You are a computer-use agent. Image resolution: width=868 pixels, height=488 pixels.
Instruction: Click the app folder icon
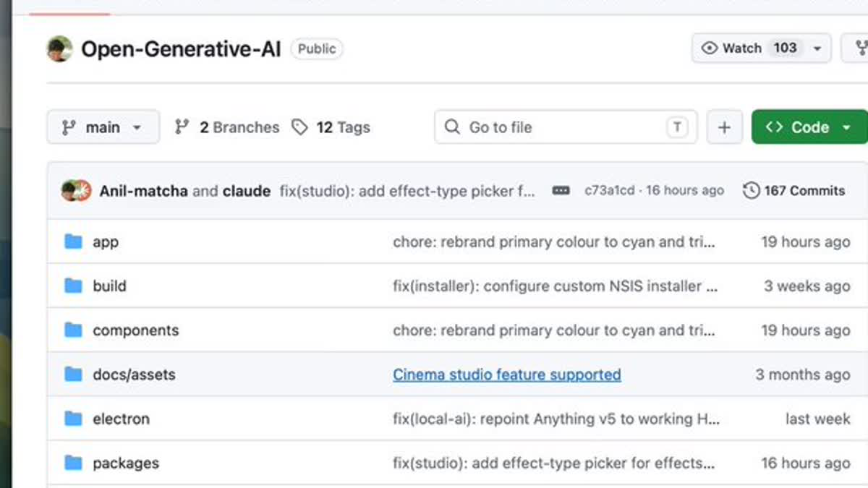tap(73, 241)
